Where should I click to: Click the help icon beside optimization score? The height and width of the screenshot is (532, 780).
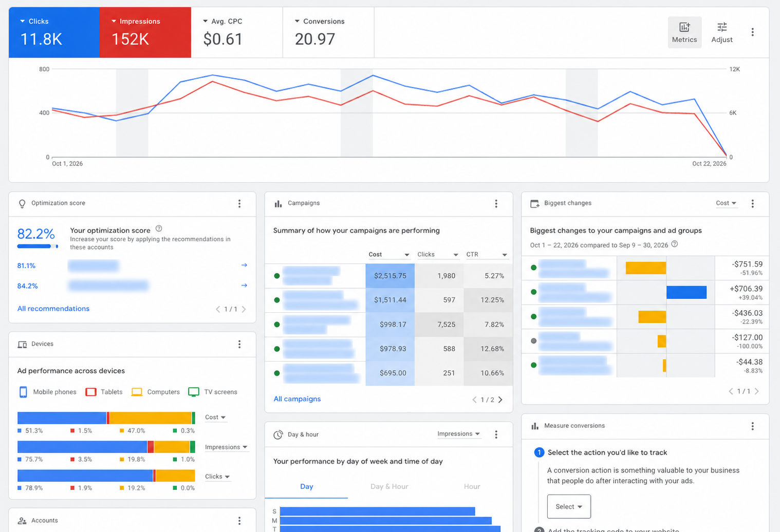(159, 229)
